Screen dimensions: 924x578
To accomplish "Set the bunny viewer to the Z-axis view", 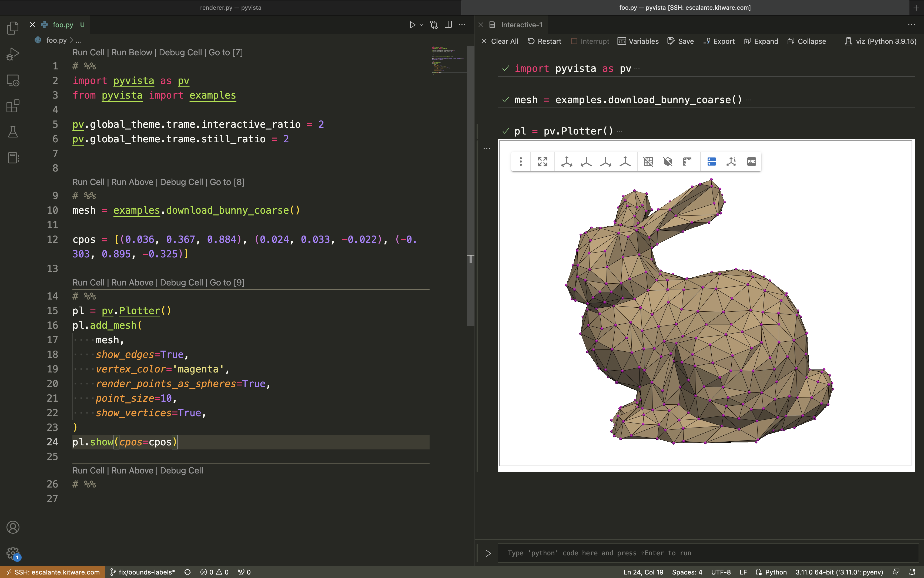I will pyautogui.click(x=625, y=162).
